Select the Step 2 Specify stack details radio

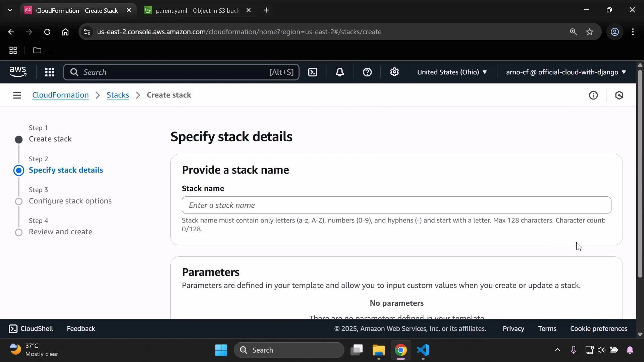point(19,170)
